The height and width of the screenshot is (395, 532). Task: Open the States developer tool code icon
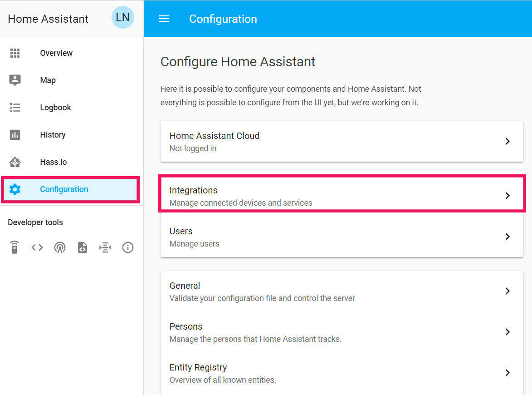(37, 247)
